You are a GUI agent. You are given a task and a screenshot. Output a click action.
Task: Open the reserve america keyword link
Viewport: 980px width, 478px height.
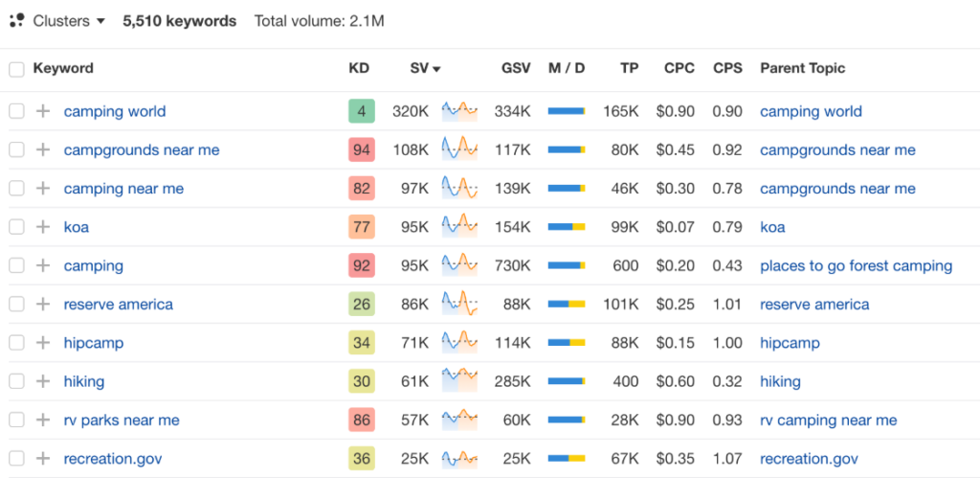click(x=118, y=304)
